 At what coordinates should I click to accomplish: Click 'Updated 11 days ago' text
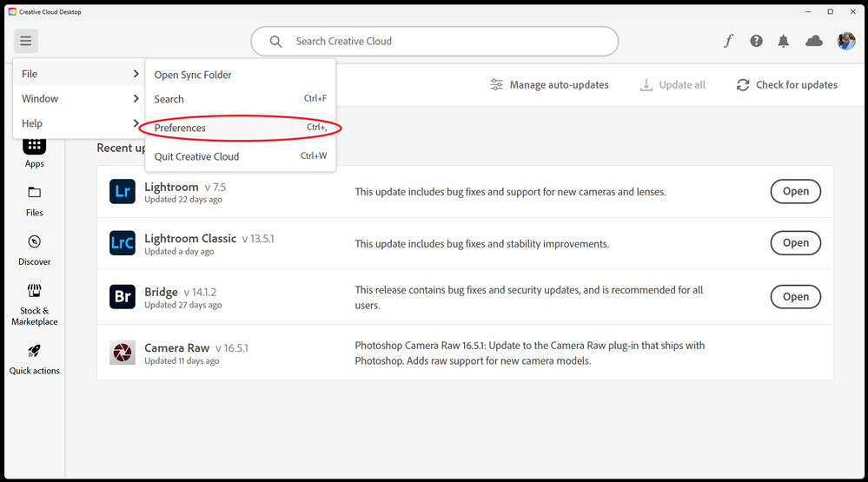(182, 360)
